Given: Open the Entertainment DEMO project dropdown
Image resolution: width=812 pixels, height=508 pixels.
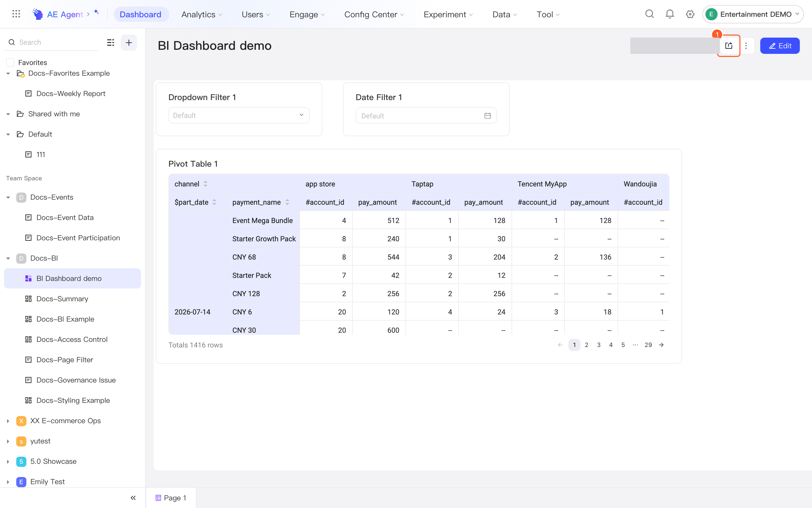Looking at the screenshot, I should click(753, 14).
